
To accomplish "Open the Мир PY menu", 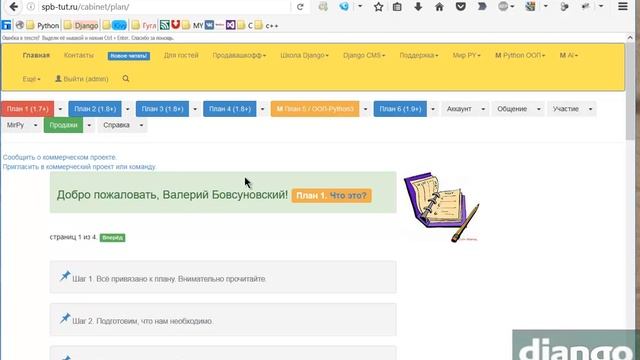I will pos(466,55).
